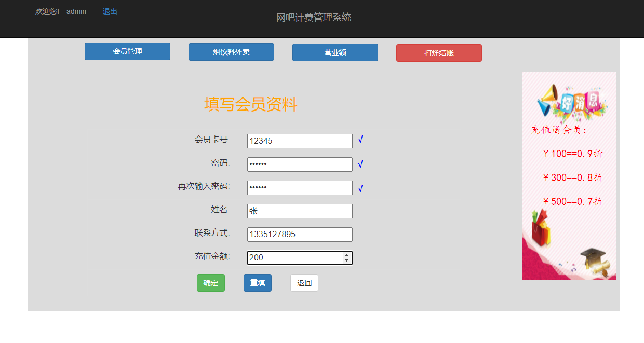Viewport: 644px width, 343px height.
Task: Click the 充值金额 amount input showing 200
Action: 291,257
